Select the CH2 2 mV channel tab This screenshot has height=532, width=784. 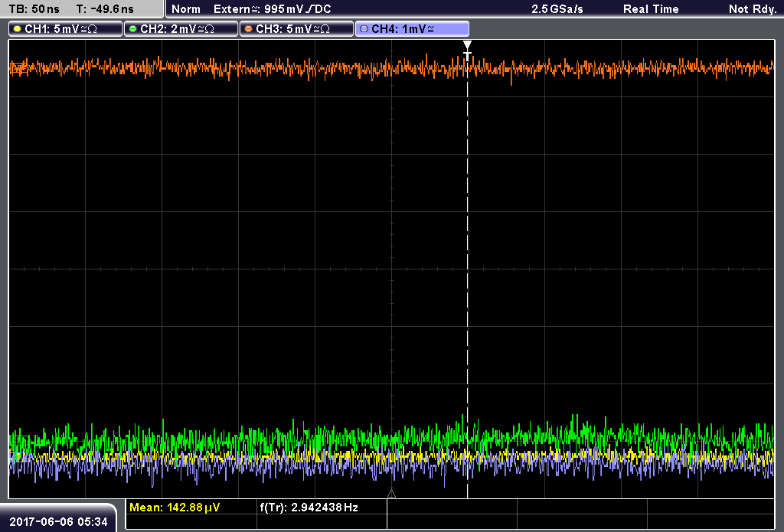tap(181, 29)
